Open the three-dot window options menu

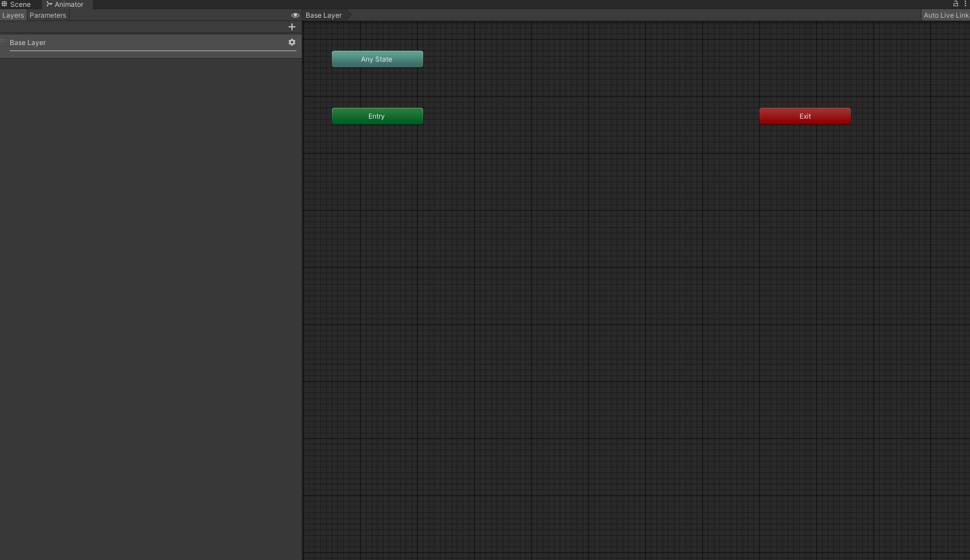click(x=965, y=3)
